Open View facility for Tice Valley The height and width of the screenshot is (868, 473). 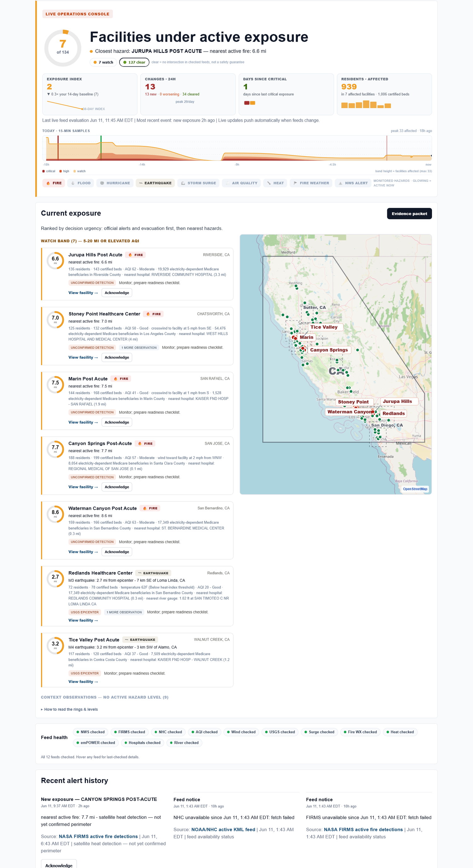(83, 682)
